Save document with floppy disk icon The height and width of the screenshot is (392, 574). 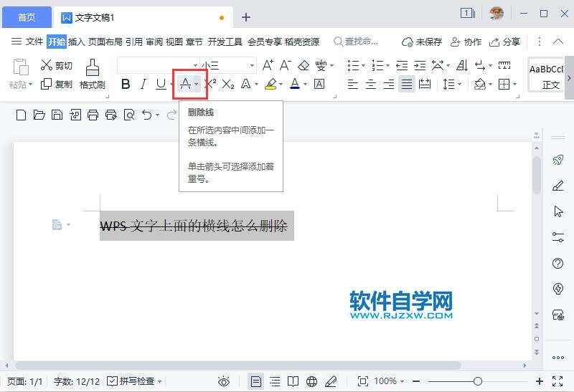[x=57, y=115]
